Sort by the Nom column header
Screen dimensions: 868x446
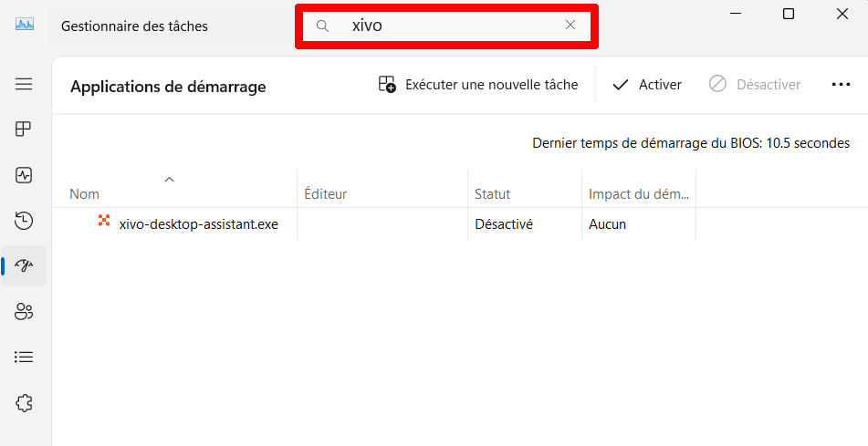85,194
